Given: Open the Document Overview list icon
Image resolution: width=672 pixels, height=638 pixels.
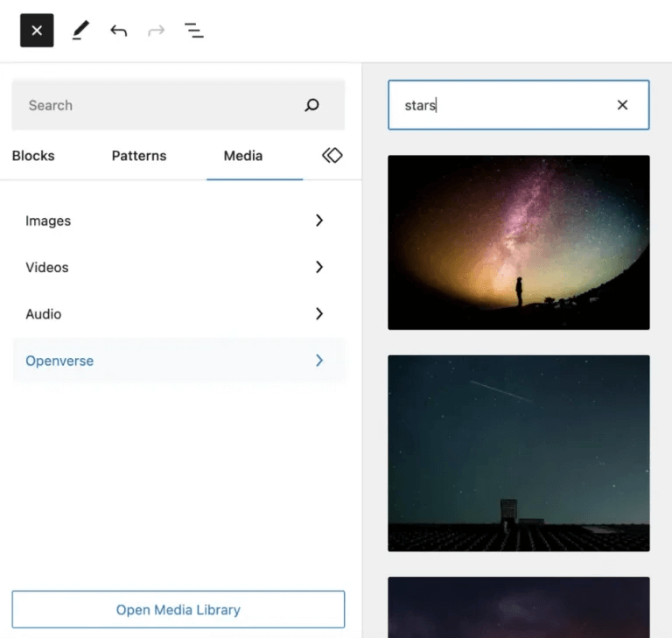Looking at the screenshot, I should point(194,31).
